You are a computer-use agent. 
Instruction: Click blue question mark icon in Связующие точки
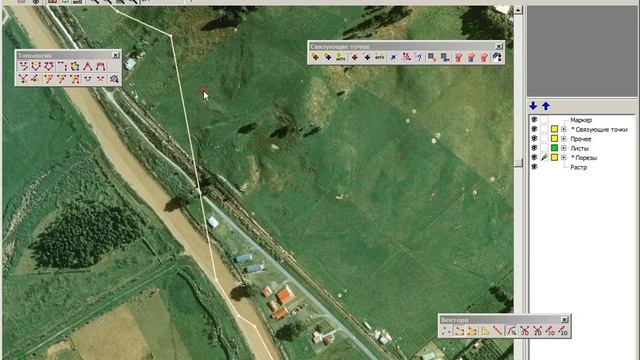[x=419, y=57]
